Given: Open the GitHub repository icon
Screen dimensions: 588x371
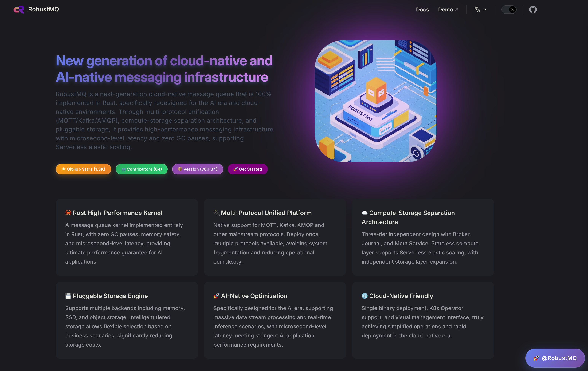Looking at the screenshot, I should (x=533, y=10).
